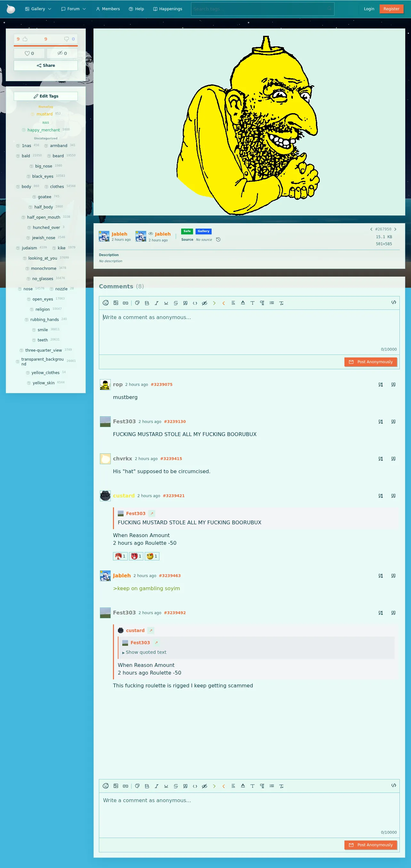Insert green '>' text in the upper editor
411x868 pixels.
click(x=214, y=303)
